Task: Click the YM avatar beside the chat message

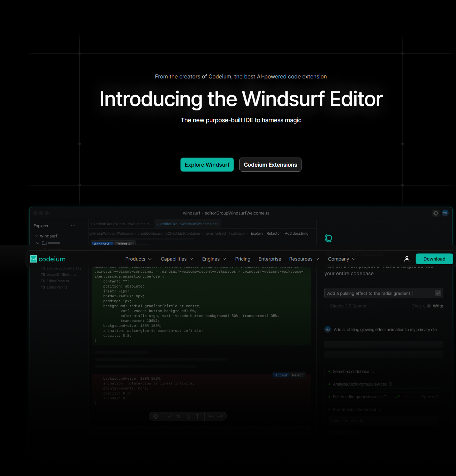Action: tap(328, 330)
